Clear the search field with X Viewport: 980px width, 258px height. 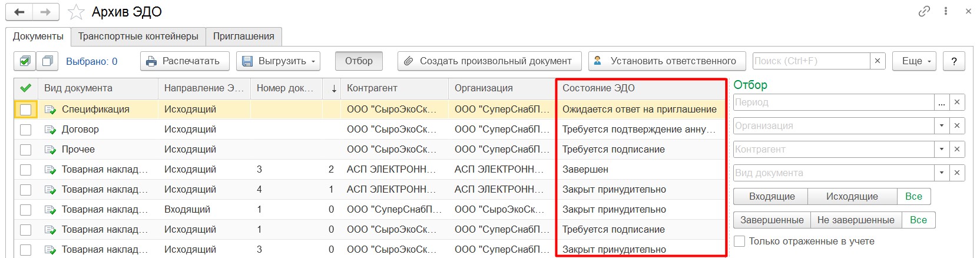[x=878, y=61]
